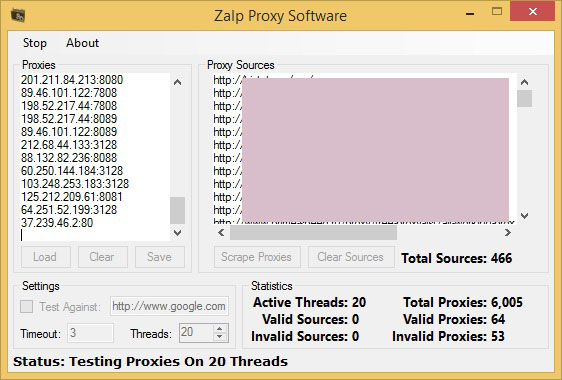Open the Stop menu
The image size is (562, 380).
[35, 43]
